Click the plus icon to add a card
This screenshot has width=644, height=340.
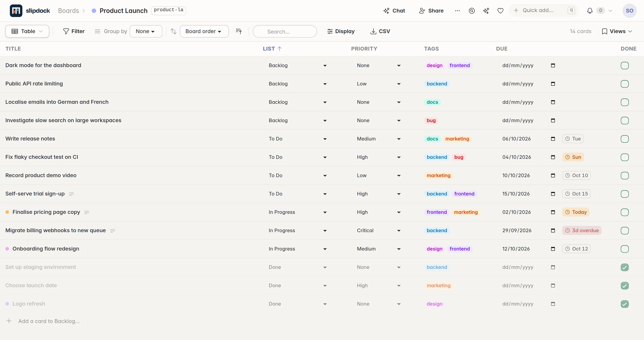pyautogui.click(x=9, y=321)
